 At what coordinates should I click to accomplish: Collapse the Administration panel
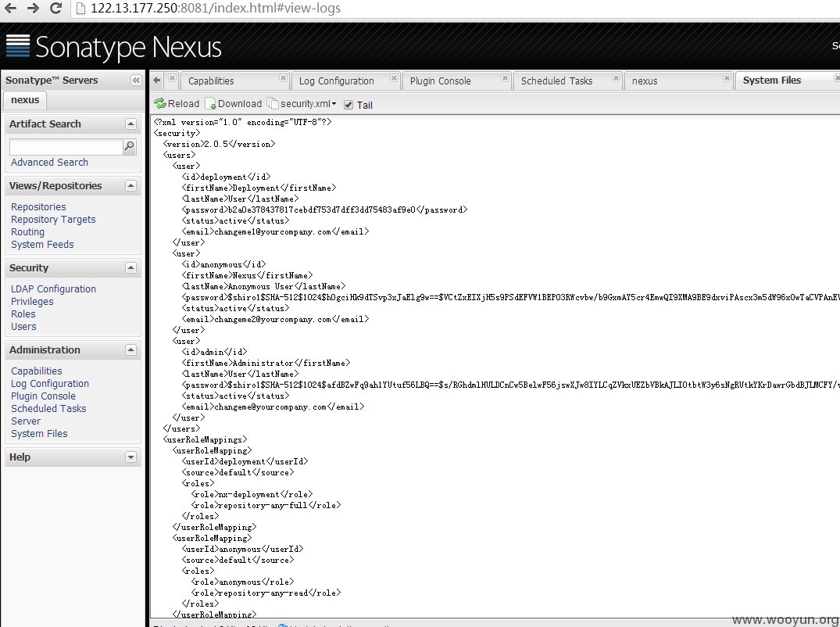tap(130, 350)
